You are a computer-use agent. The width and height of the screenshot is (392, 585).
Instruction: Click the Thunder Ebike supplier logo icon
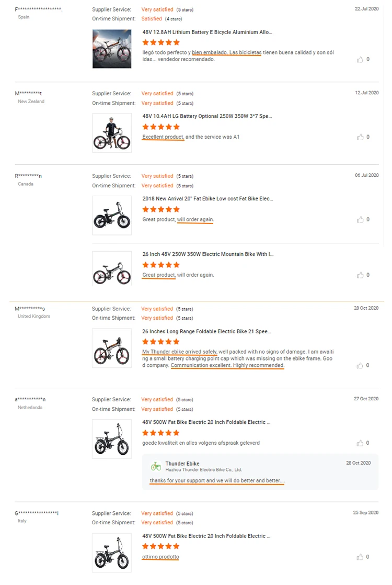pyautogui.click(x=156, y=466)
